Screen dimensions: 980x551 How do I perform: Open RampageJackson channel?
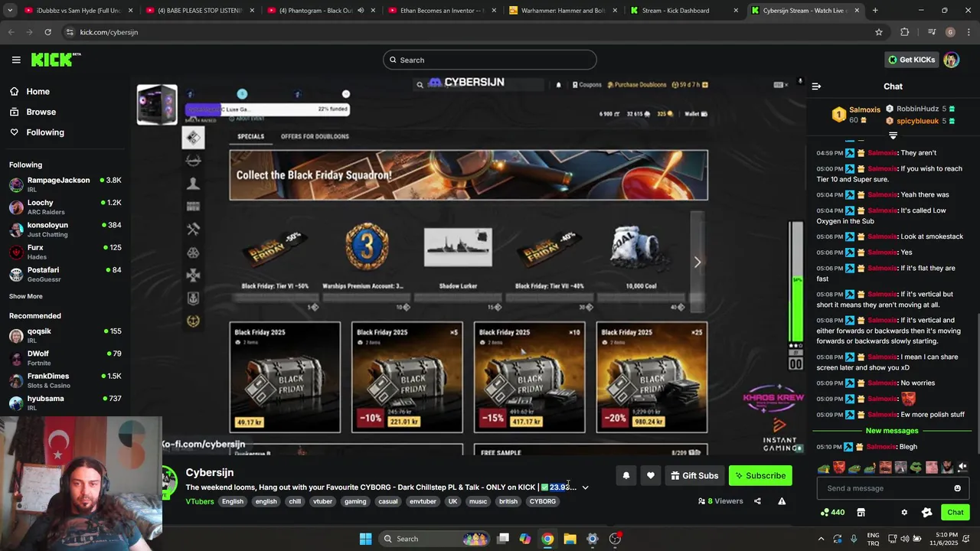click(x=65, y=184)
